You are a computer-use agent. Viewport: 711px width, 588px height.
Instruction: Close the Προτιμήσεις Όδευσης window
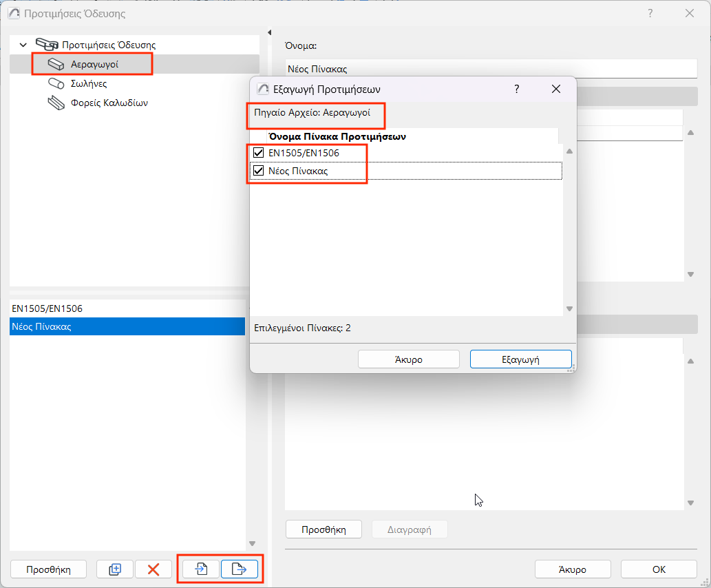690,14
